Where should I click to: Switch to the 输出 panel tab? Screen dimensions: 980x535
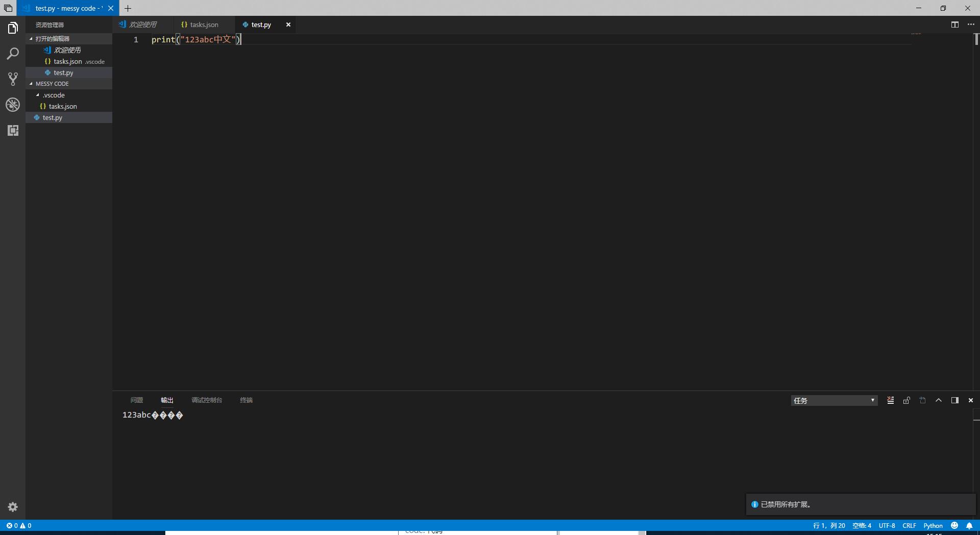click(x=167, y=400)
